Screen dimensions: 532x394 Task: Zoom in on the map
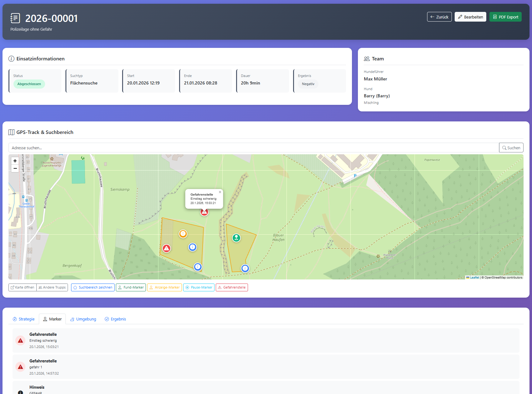coord(15,161)
